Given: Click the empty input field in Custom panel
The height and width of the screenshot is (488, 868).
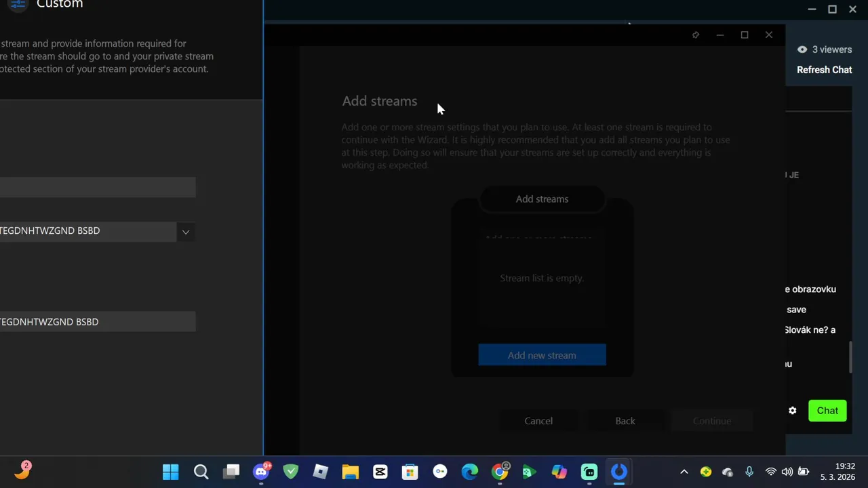Looking at the screenshot, I should pos(98,187).
